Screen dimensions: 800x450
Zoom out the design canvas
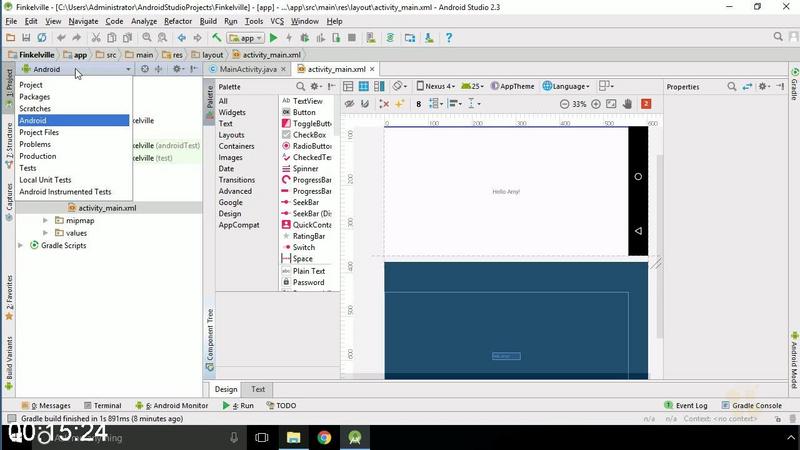tap(564, 104)
